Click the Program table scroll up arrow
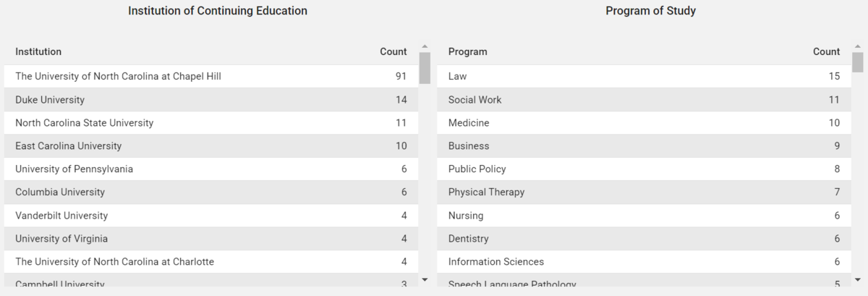 (x=858, y=47)
